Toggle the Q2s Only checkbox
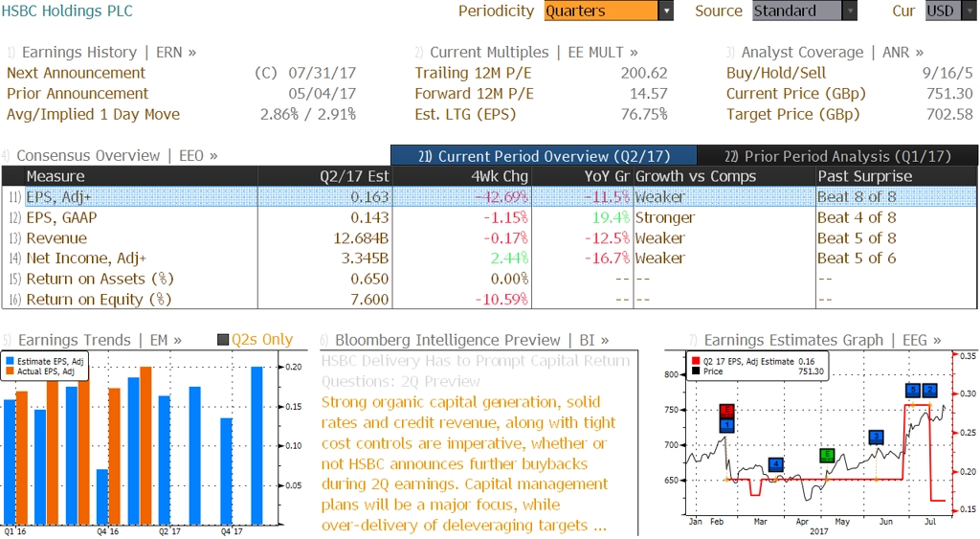 click(x=222, y=340)
